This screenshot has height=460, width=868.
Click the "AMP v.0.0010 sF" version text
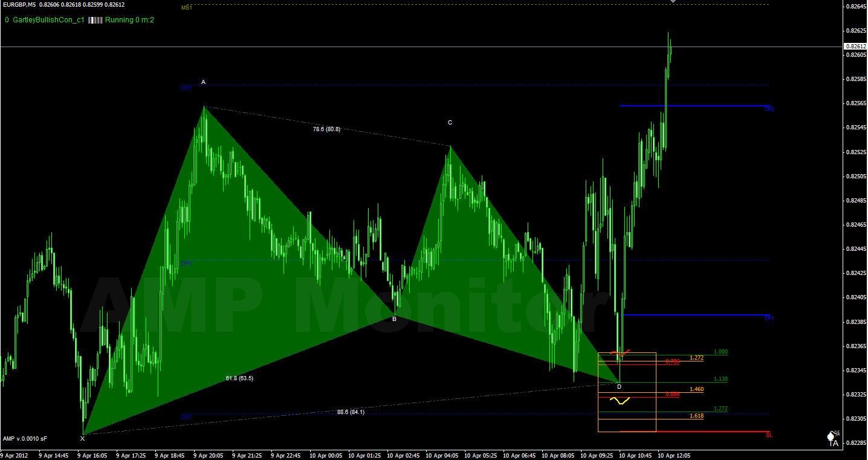tap(25, 439)
